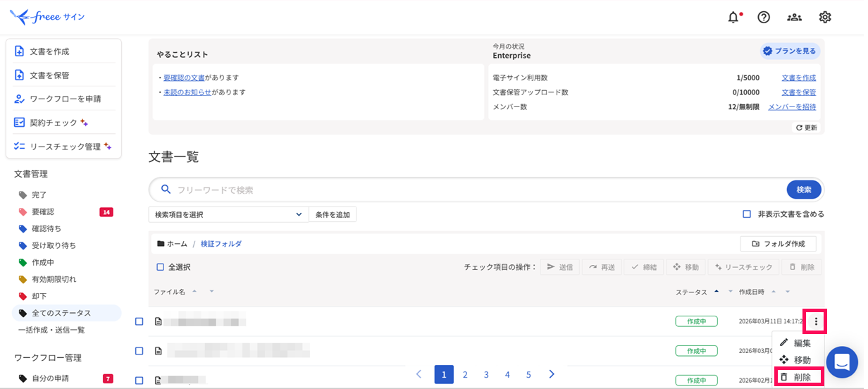Choose 削除 from the row context menu
868x389 pixels.
click(x=798, y=378)
